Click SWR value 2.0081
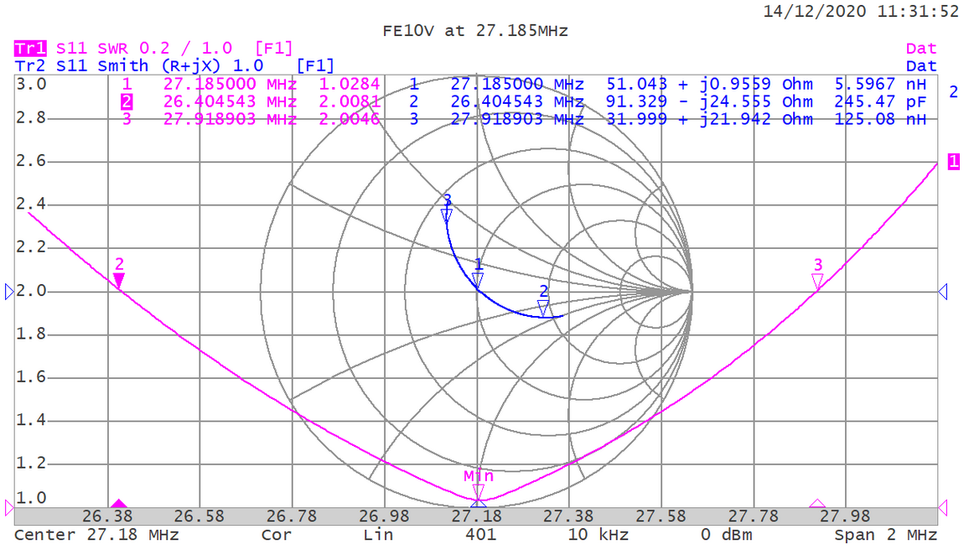 (x=350, y=101)
